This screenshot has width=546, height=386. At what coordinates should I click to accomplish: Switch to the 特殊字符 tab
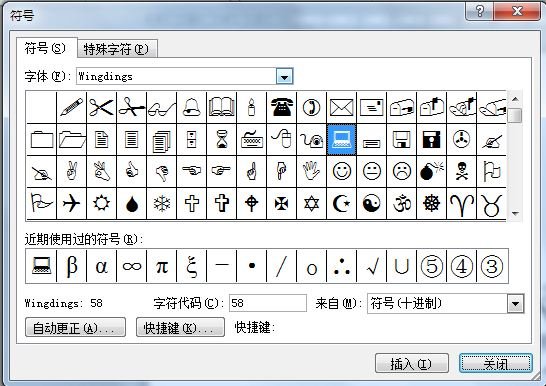(x=117, y=49)
